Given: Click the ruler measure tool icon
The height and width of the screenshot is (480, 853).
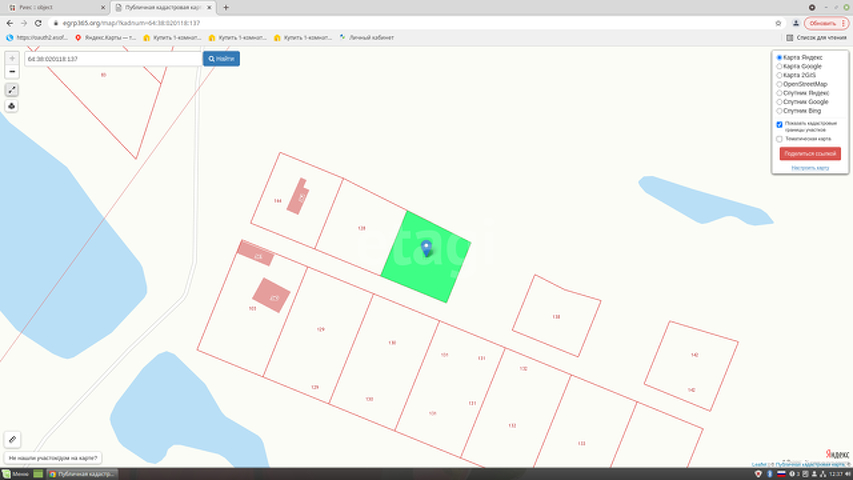Looking at the screenshot, I should pyautogui.click(x=12, y=439).
